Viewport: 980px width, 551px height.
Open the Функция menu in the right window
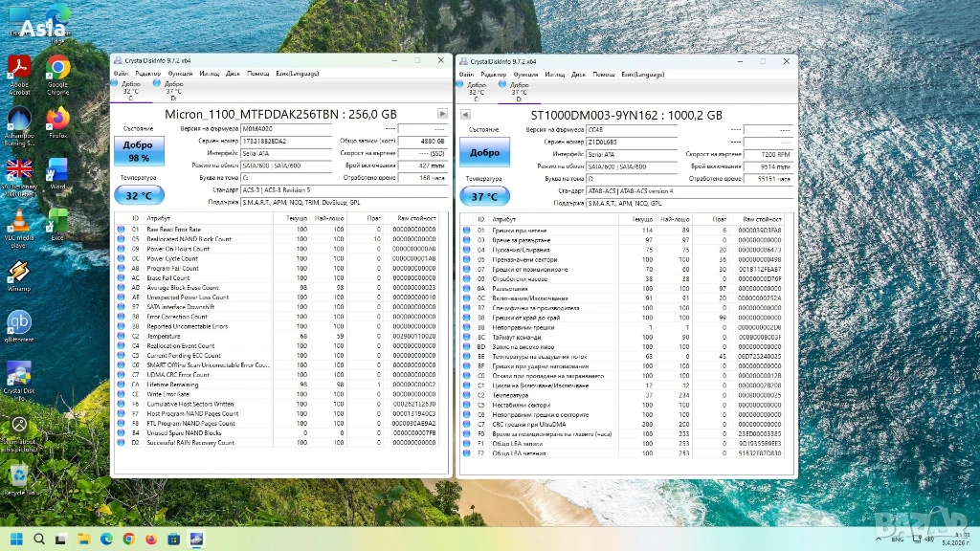[525, 74]
